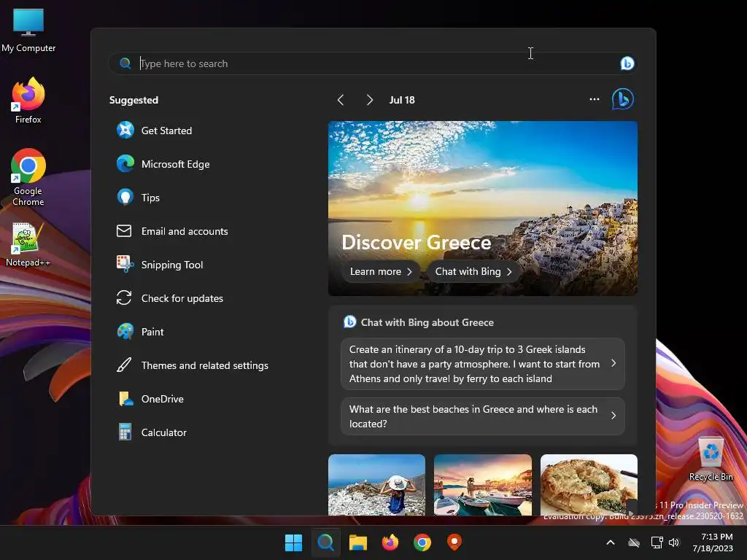Click Chat with Bing about Greece heading
This screenshot has width=747, height=560.
pos(427,322)
